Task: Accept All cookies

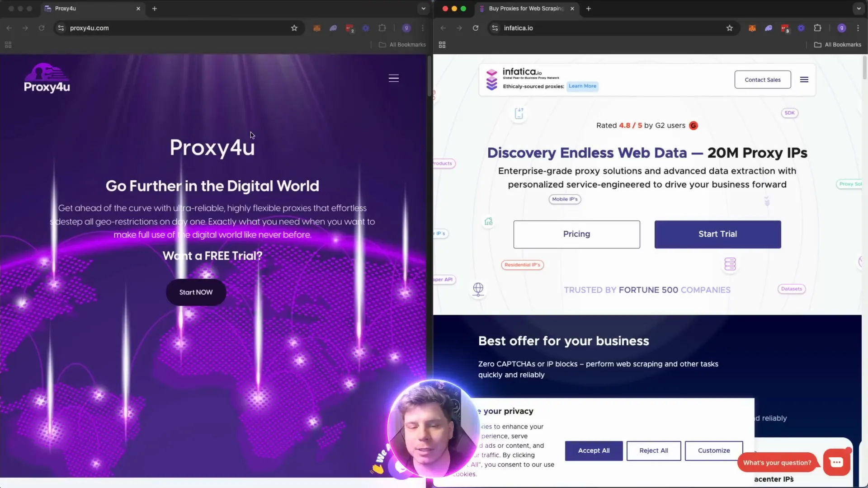Action: [594, 450]
